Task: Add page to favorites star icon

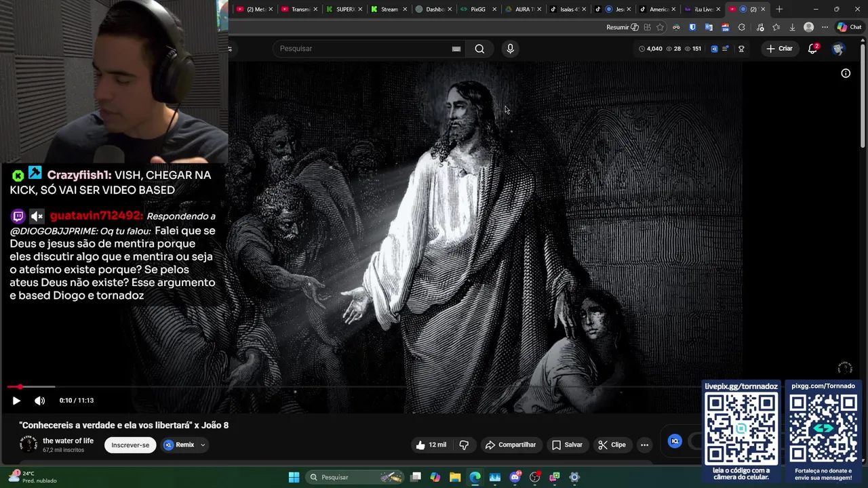Action: pyautogui.click(x=660, y=27)
